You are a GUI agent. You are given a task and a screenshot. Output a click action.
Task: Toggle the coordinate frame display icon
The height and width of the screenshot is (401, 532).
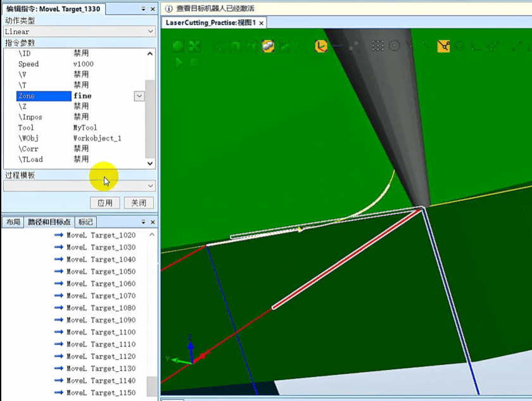tap(321, 46)
